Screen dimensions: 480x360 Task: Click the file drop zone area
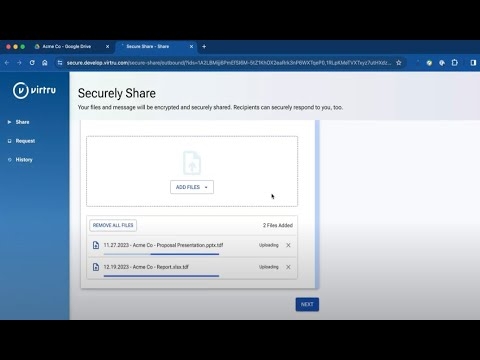point(192,171)
